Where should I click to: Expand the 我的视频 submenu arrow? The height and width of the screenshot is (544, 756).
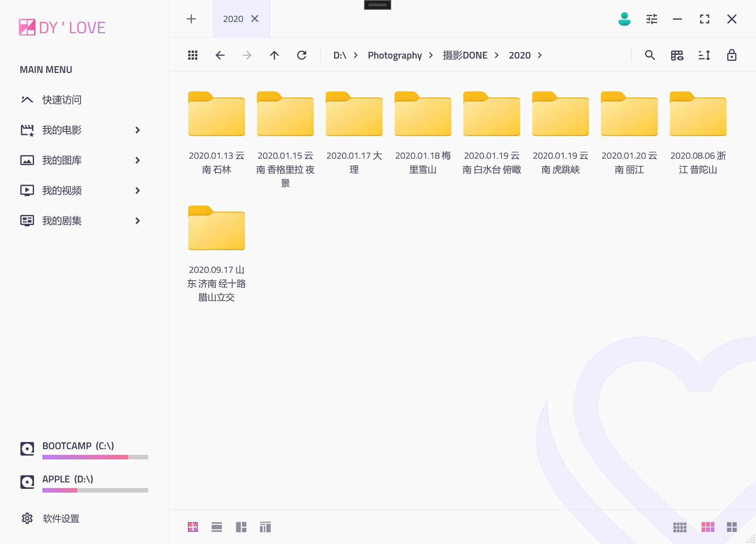(x=138, y=190)
